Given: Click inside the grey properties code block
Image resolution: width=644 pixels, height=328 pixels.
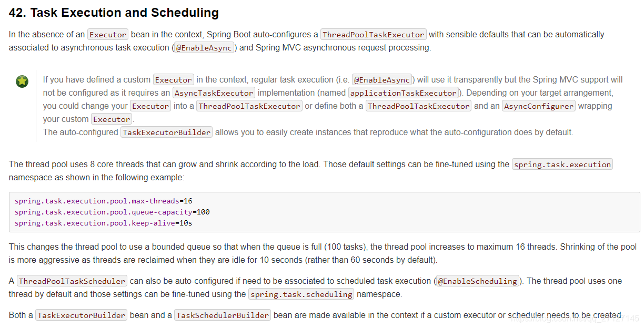Looking at the screenshot, I should [x=324, y=212].
